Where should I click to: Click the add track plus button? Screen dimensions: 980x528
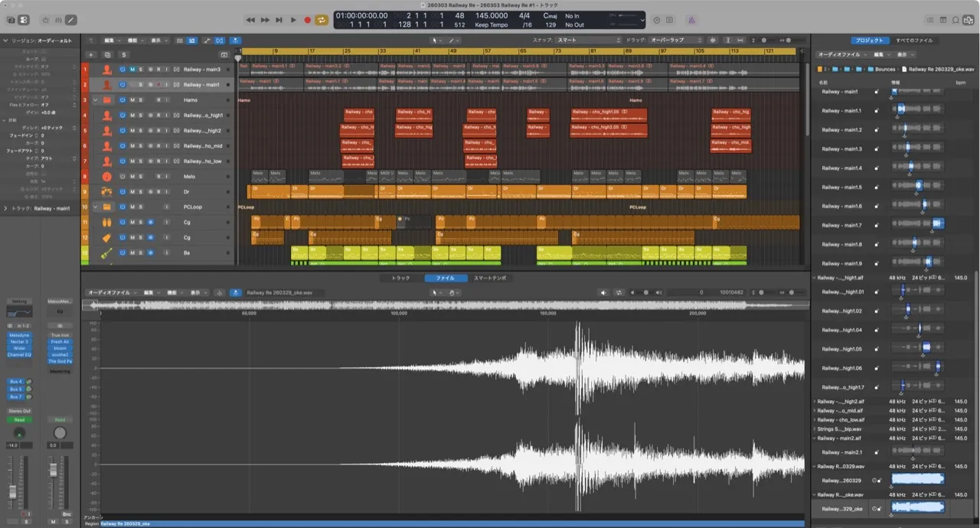pos(90,55)
